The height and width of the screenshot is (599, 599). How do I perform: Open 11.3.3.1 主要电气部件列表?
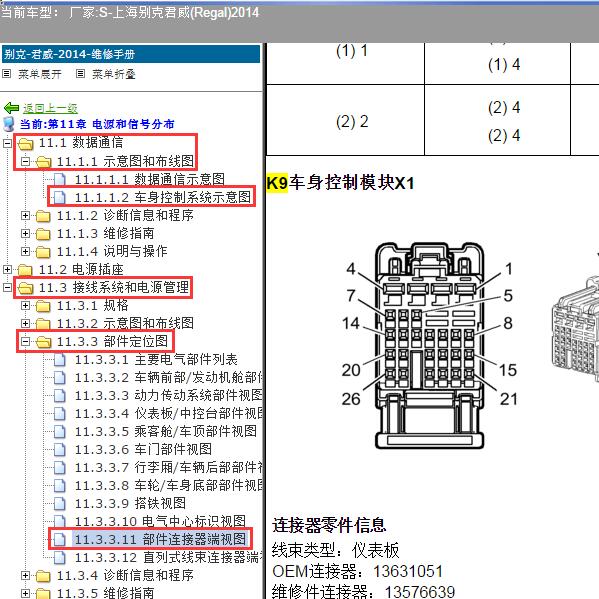tap(156, 359)
